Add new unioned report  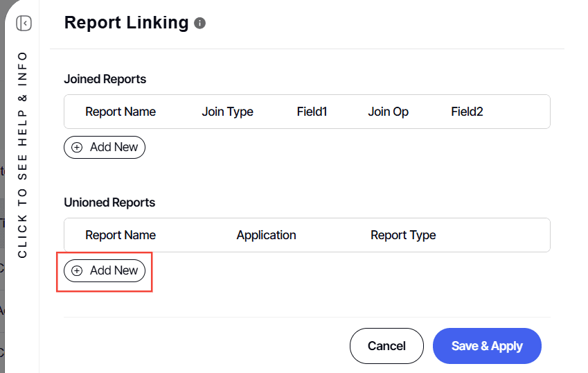coord(105,270)
